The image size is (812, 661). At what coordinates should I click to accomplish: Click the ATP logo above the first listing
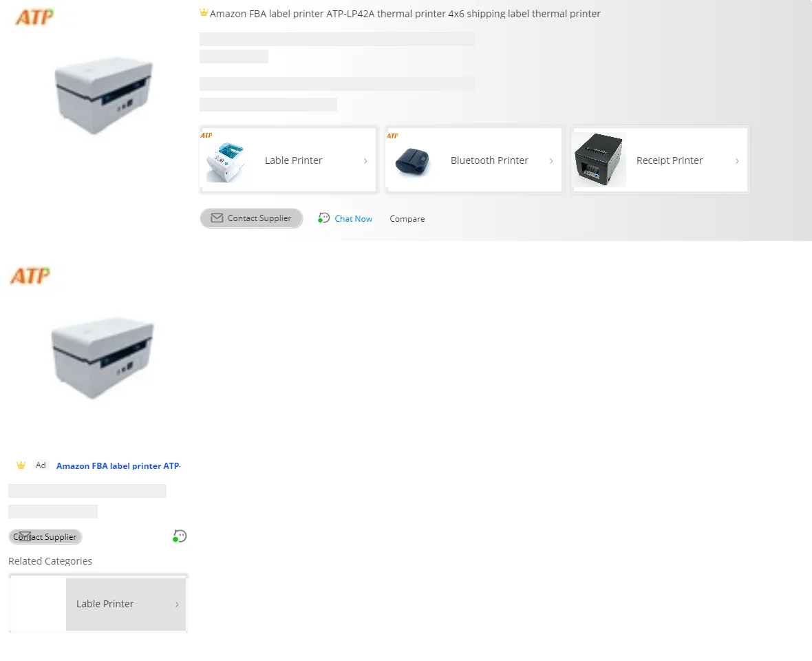(34, 17)
